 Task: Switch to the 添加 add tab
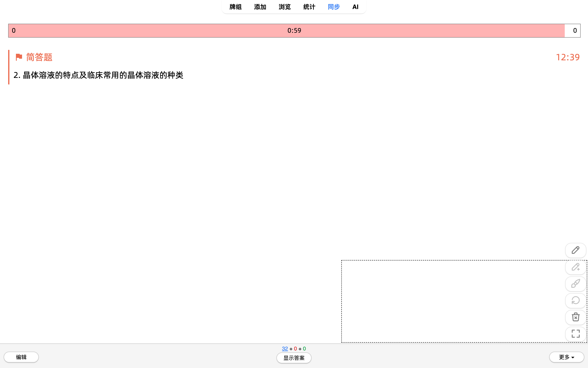(260, 7)
